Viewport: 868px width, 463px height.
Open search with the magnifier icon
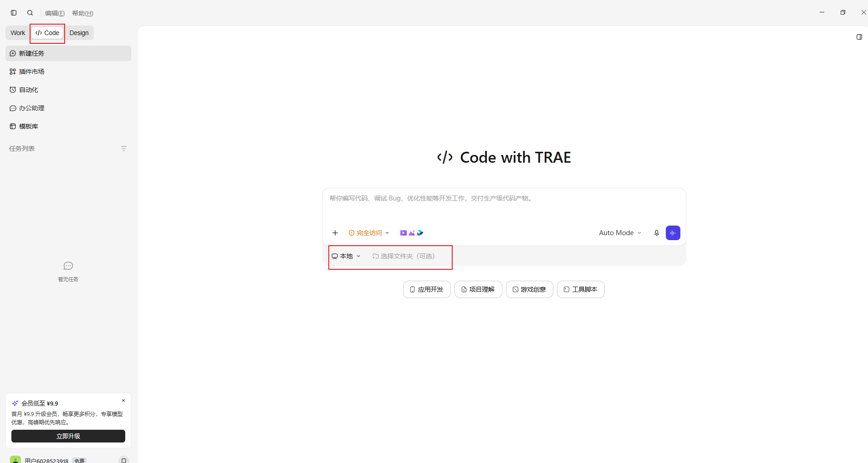tap(30, 13)
